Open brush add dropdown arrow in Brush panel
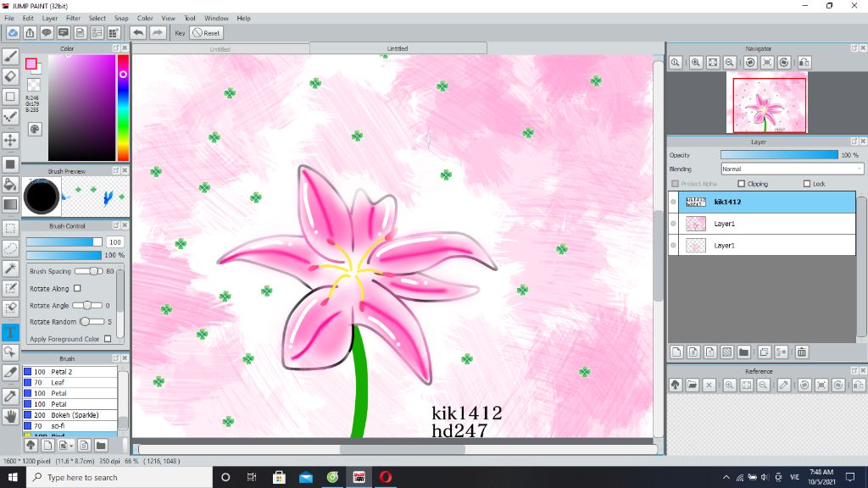This screenshot has height=488, width=868. point(71,446)
